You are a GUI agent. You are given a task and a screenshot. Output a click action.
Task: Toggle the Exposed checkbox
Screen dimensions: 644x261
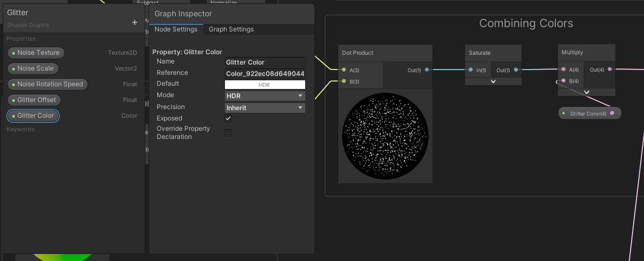tap(228, 118)
